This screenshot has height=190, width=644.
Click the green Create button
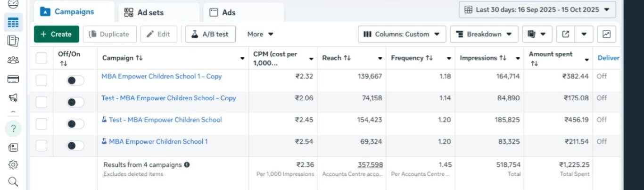click(57, 34)
